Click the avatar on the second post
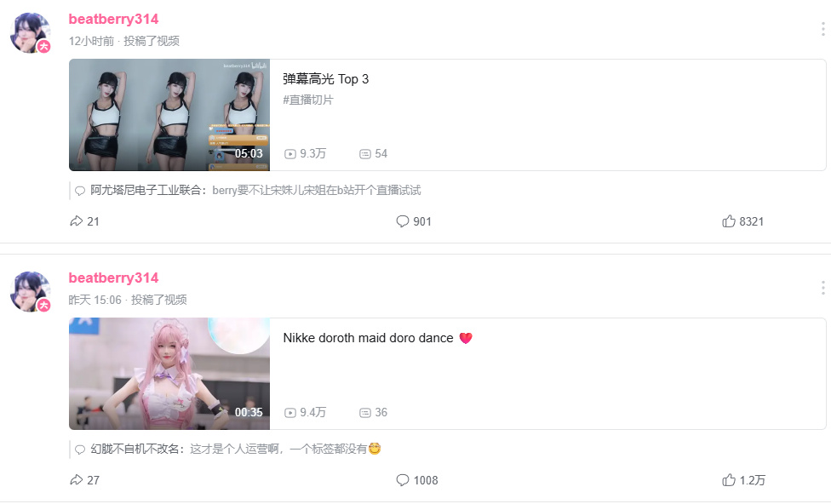This screenshot has width=831, height=504. 30,291
